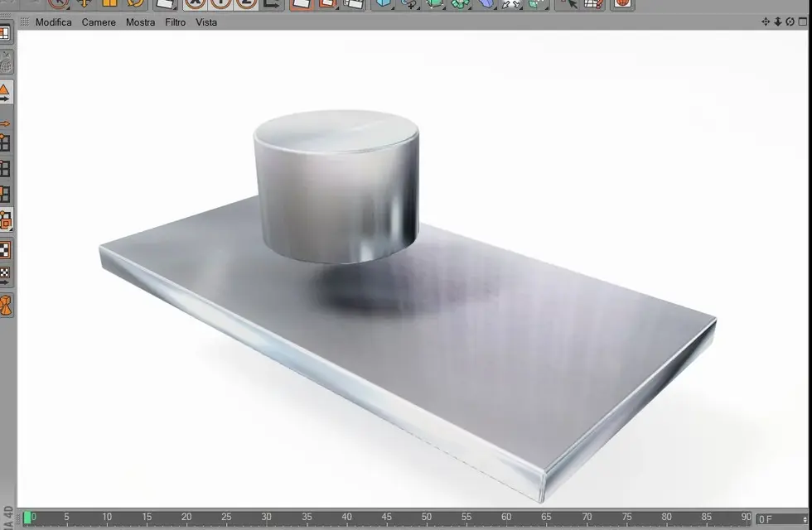The image size is (812, 530).
Task: Click frame 50 on the timeline ruler
Action: [427, 519]
